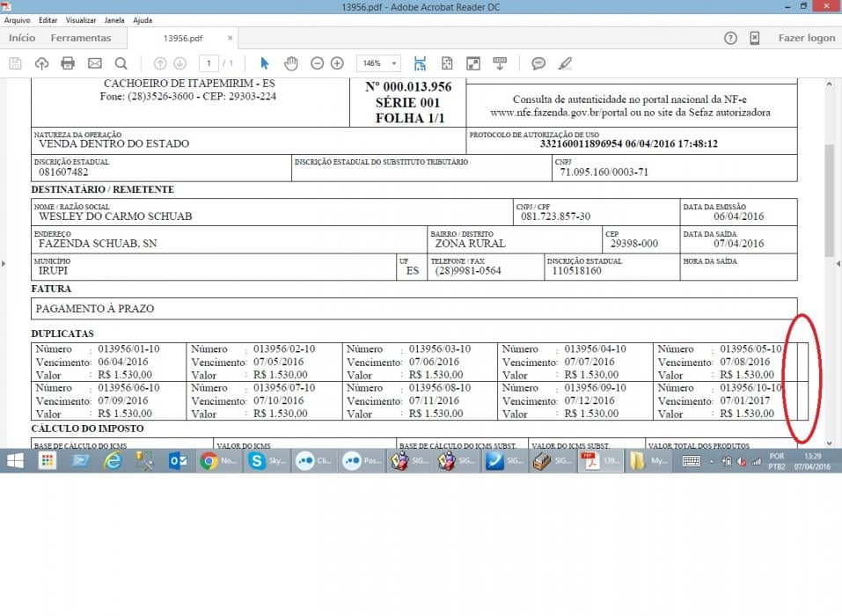
Task: Click the Zoom out minus icon
Action: click(x=318, y=63)
